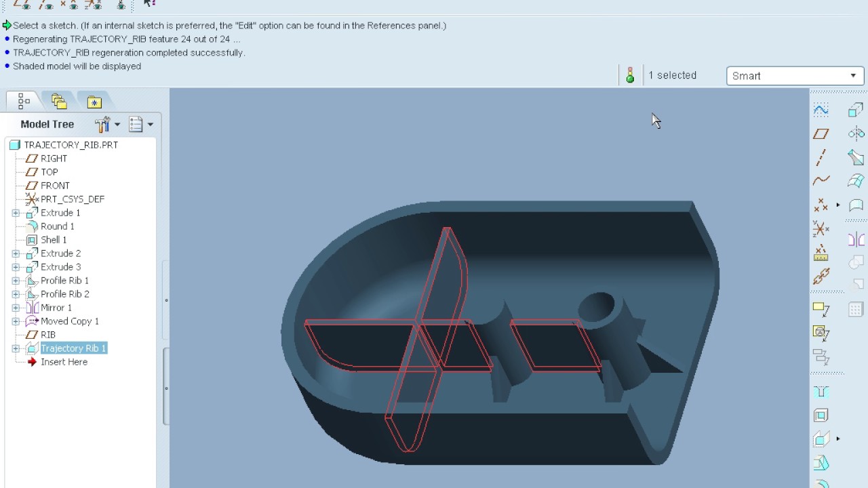Expand Moved Copy 1 node
Screen dimensions: 868x488
tap(16, 321)
